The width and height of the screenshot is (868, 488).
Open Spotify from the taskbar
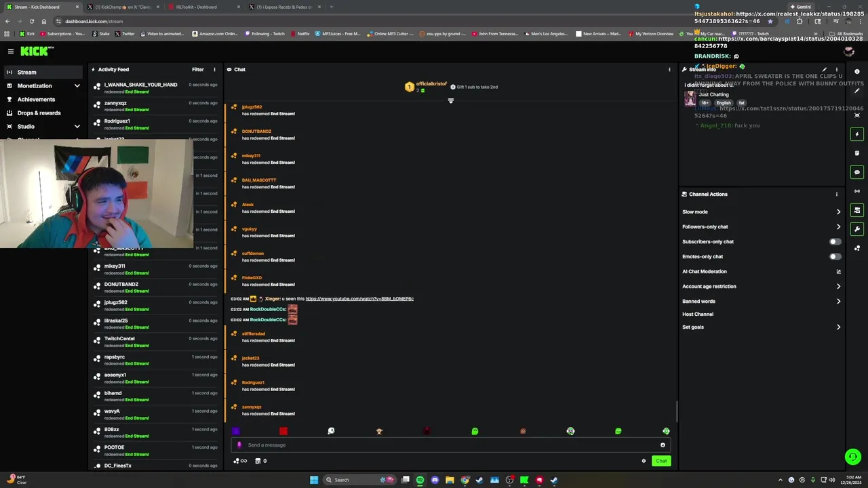tap(420, 480)
